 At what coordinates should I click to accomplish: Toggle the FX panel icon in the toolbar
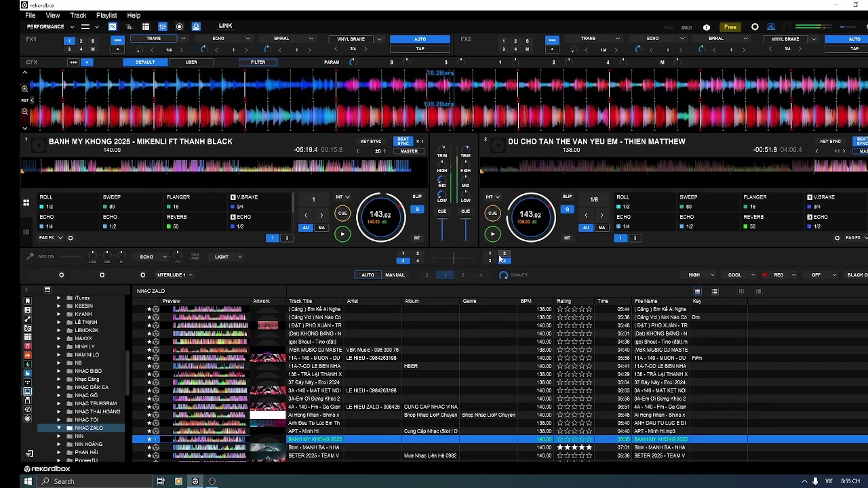[x=113, y=27]
